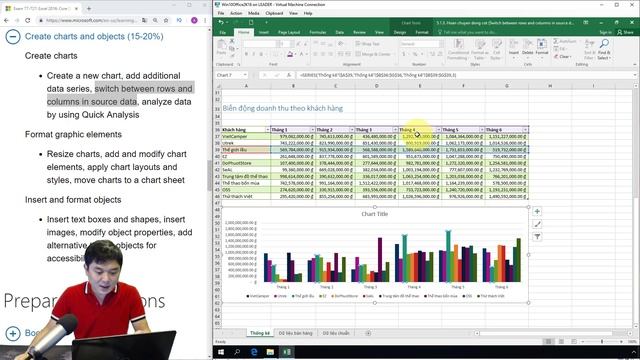This screenshot has height=360, width=640.
Task: Open Clipboard menu in VM Connection window
Action: (274, 13)
